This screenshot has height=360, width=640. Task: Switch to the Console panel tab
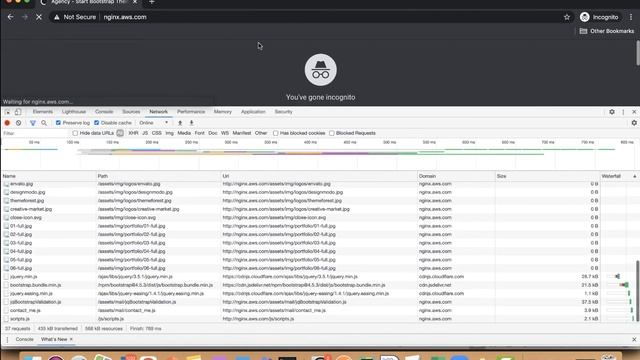(104, 112)
